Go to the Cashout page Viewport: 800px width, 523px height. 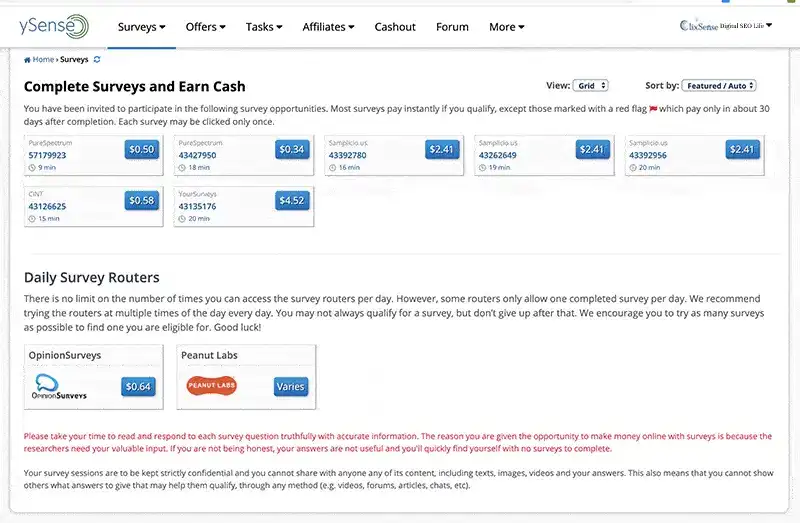[x=395, y=27]
